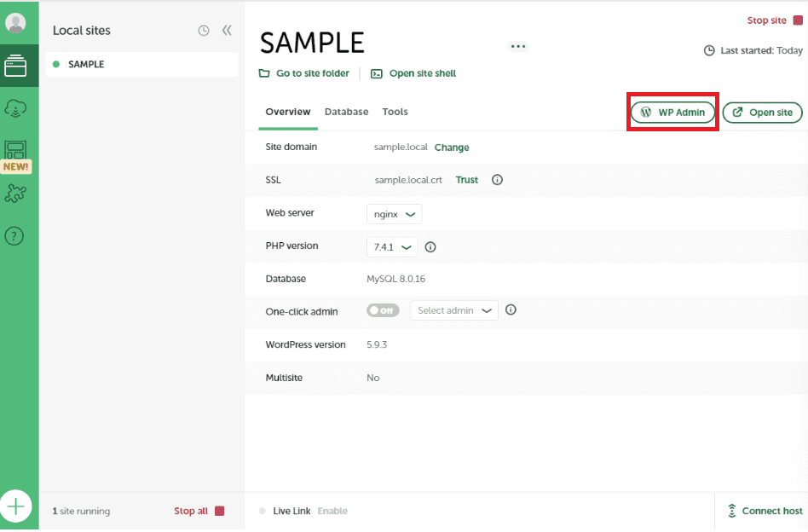Open the PHP version 7.4.1 dropdown
This screenshot has width=808, height=532.
392,247
